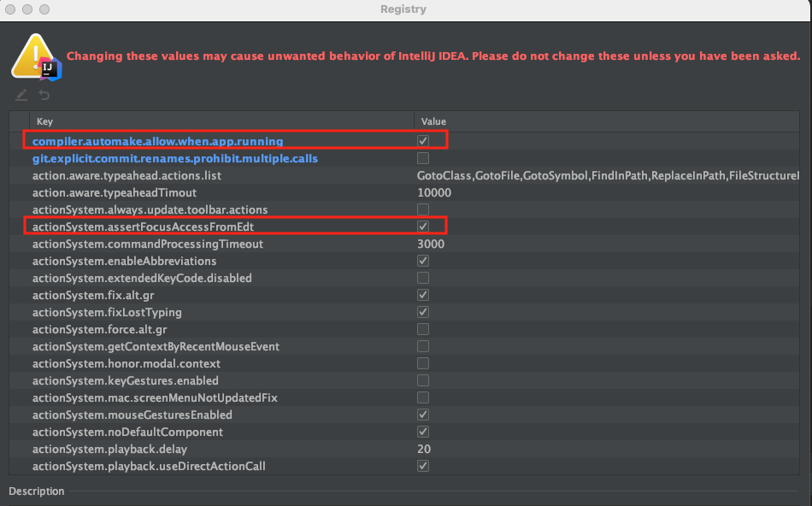Enable git.explicit.commit.renames.prohibit.multiple.calls checkbox
Viewport: 812px width, 506px height.
pyautogui.click(x=423, y=158)
